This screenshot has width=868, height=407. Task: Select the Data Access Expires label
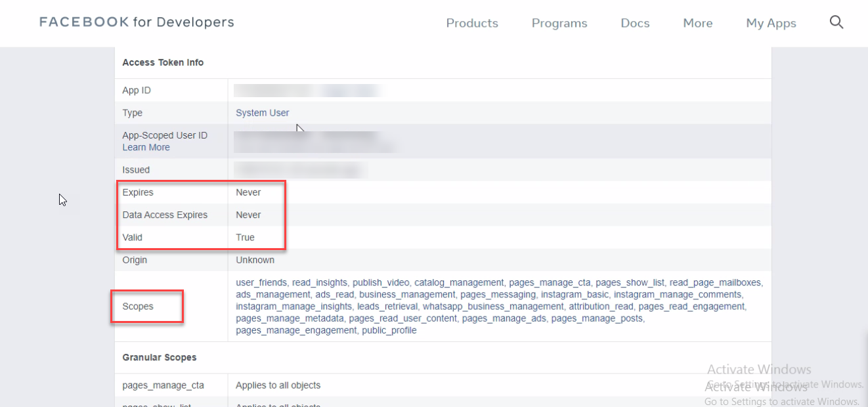point(165,215)
